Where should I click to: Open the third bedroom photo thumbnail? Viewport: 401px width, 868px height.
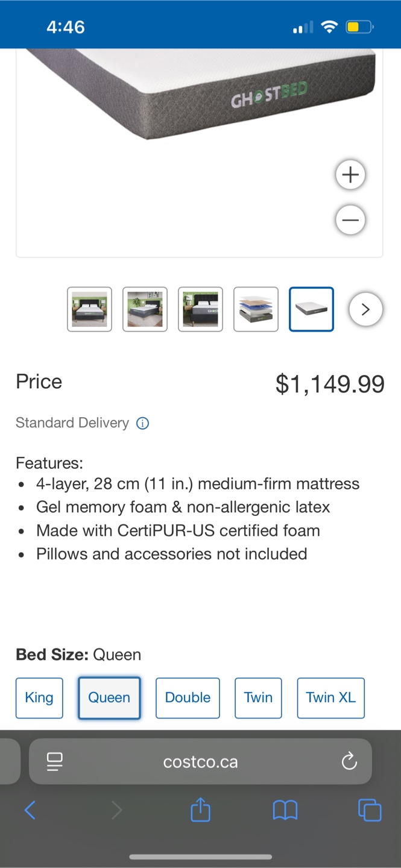[200, 309]
